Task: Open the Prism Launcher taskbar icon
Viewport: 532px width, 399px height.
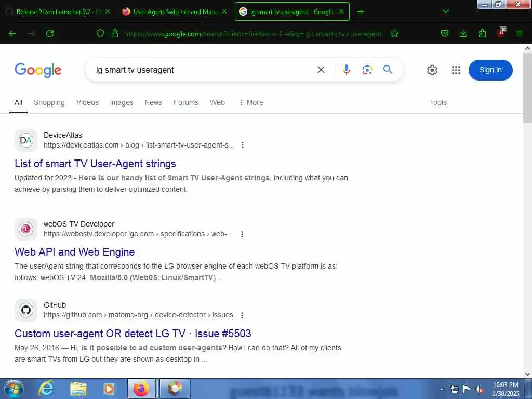Action: [175, 389]
